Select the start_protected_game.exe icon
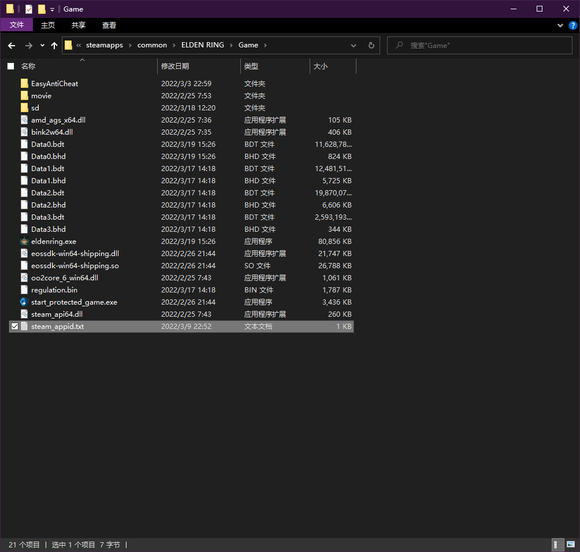Screen dimensions: 580x552 [24, 302]
